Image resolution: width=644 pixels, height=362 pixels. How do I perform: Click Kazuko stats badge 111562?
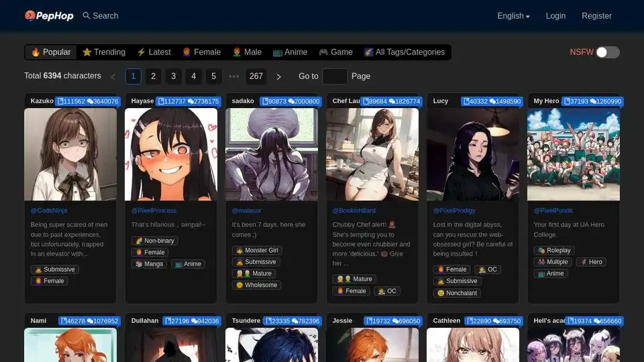pos(87,101)
